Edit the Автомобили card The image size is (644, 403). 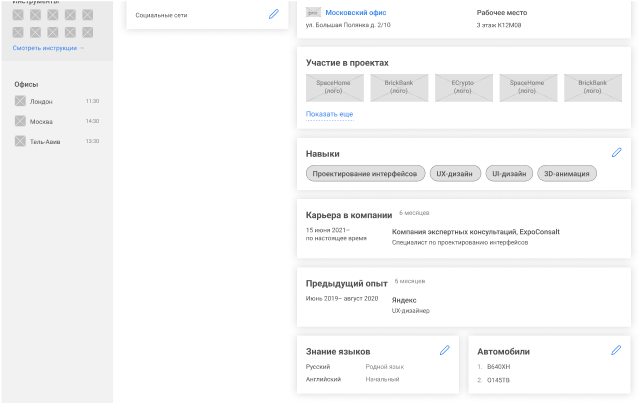(x=616, y=351)
